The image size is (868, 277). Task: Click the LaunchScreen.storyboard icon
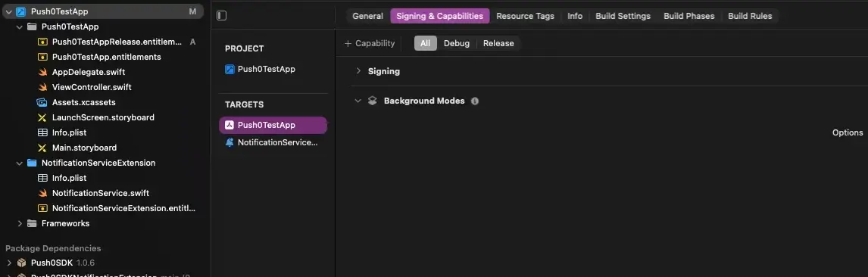(42, 117)
